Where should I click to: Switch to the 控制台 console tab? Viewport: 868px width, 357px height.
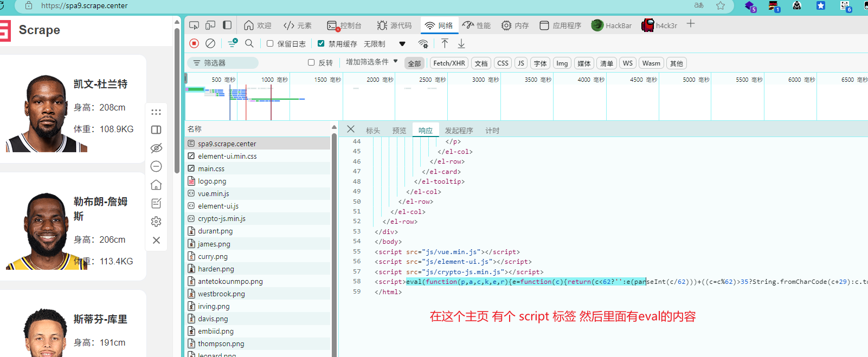point(344,25)
